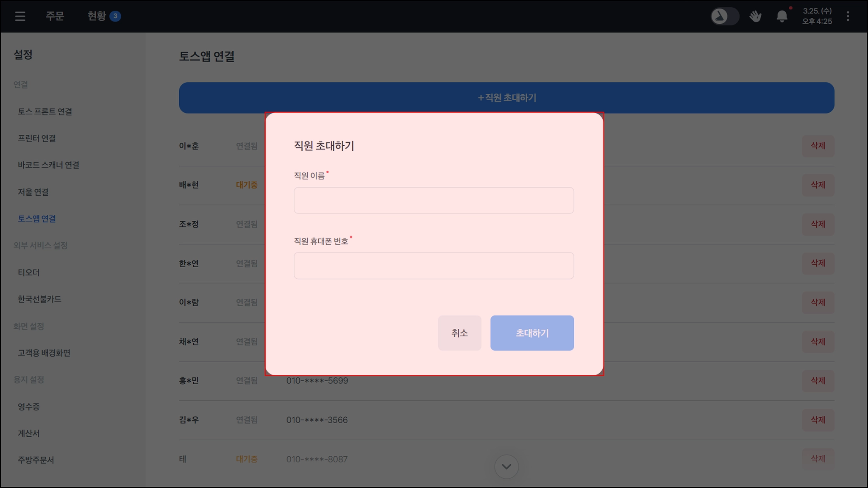Open 프린터 연결 settings item
Viewport: 868px width, 488px height.
click(37, 139)
